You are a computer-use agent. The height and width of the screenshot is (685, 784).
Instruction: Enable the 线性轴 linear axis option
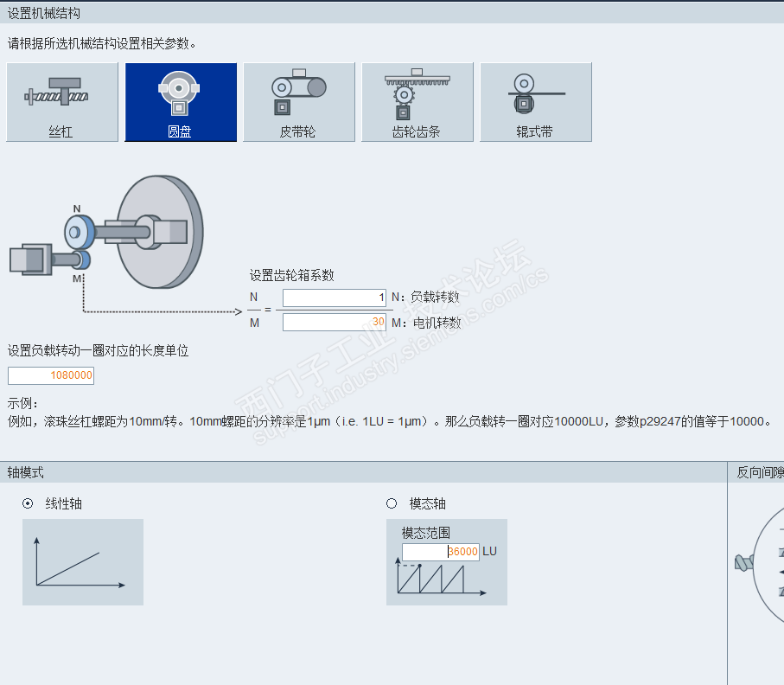[x=28, y=503]
